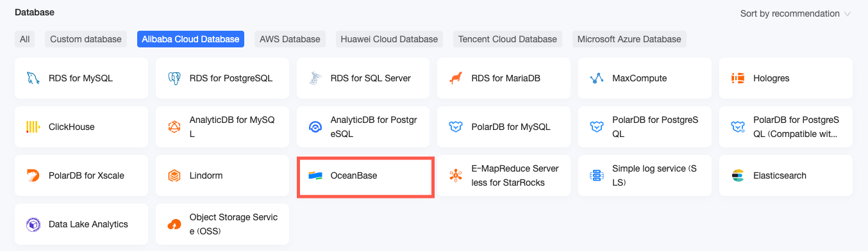
Task: Click the Hologres orange icon
Action: 738,78
